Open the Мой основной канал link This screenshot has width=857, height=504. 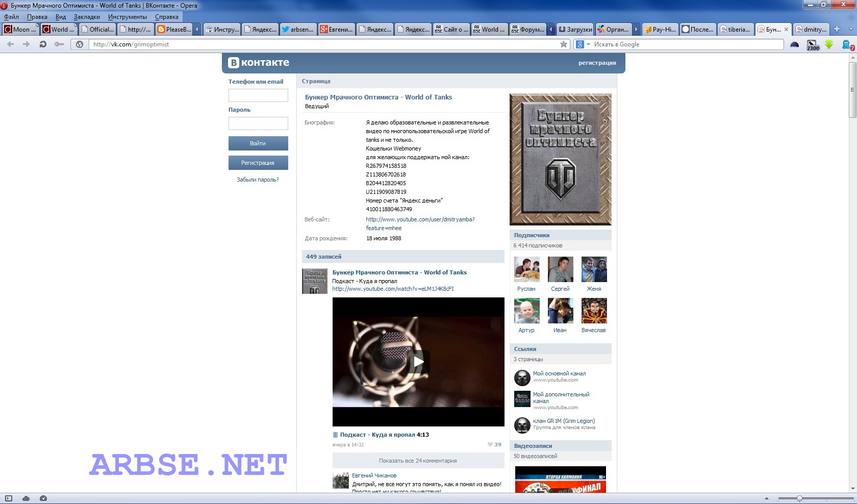[x=559, y=373]
